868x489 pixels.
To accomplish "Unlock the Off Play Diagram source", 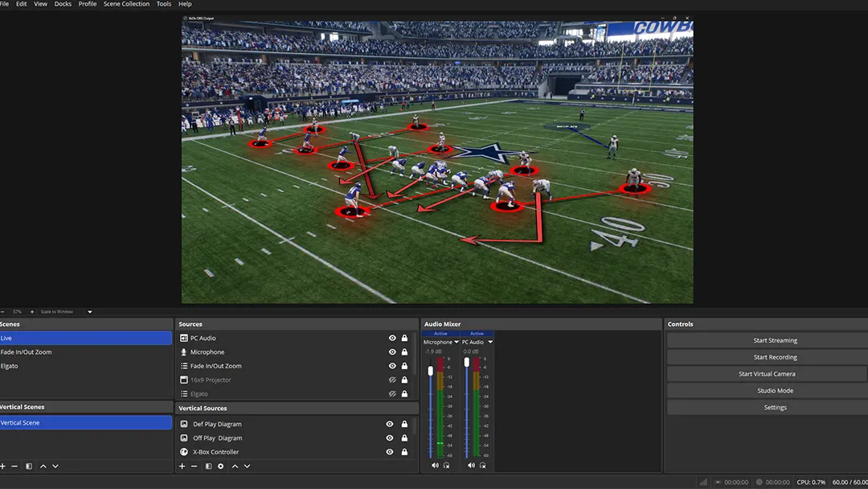I will pos(404,438).
